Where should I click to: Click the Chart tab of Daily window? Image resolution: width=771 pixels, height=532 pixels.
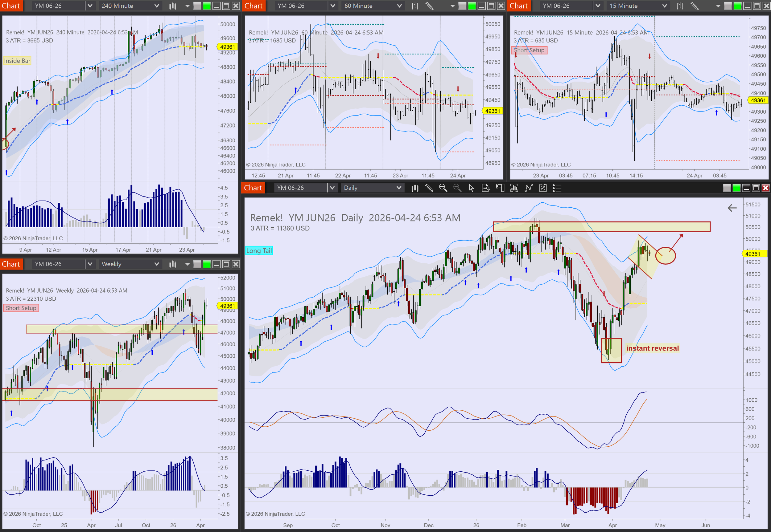click(x=253, y=188)
